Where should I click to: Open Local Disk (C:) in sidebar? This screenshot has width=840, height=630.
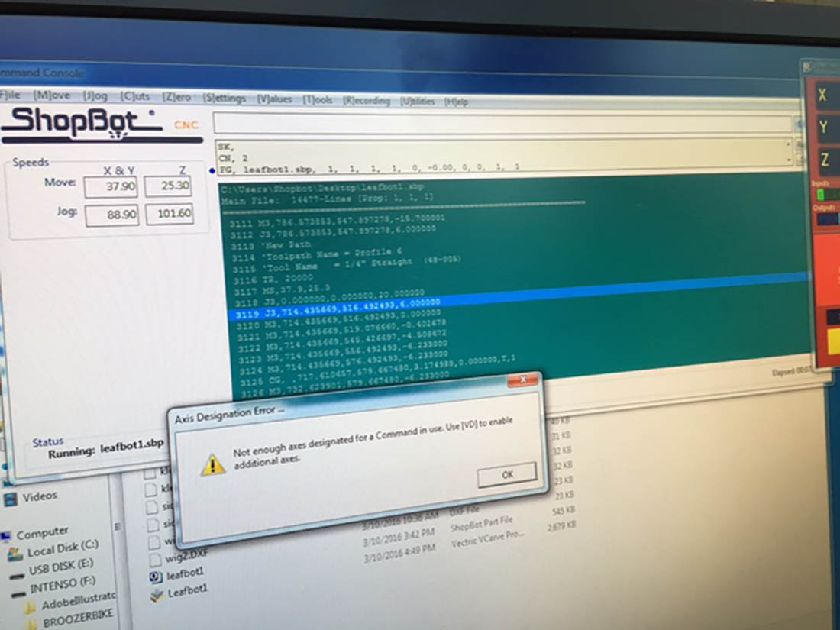click(63, 548)
